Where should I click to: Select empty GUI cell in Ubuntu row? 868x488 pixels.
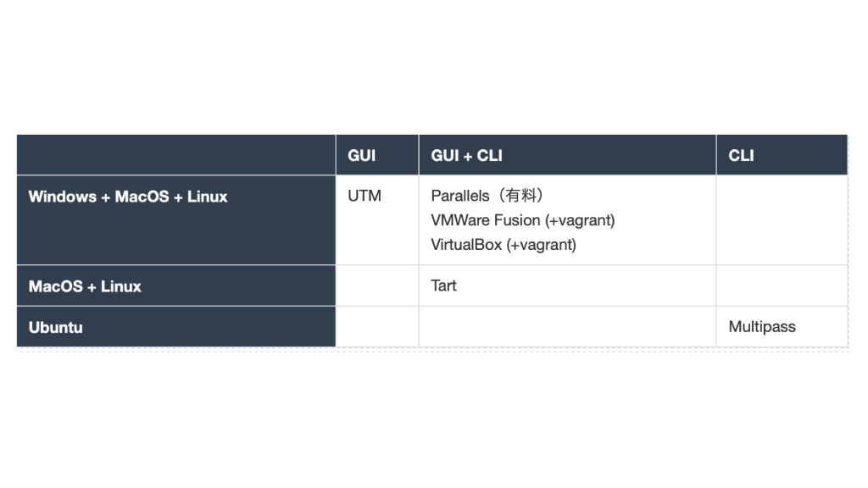(x=377, y=326)
